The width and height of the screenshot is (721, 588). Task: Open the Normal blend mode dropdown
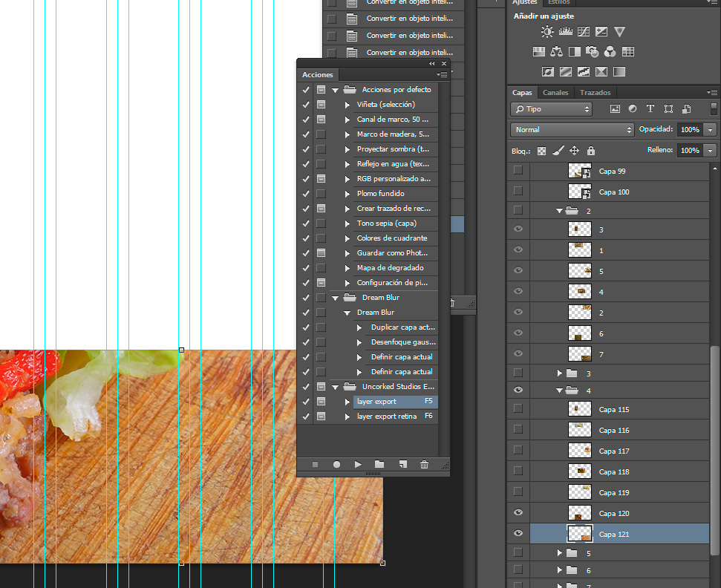tap(572, 130)
